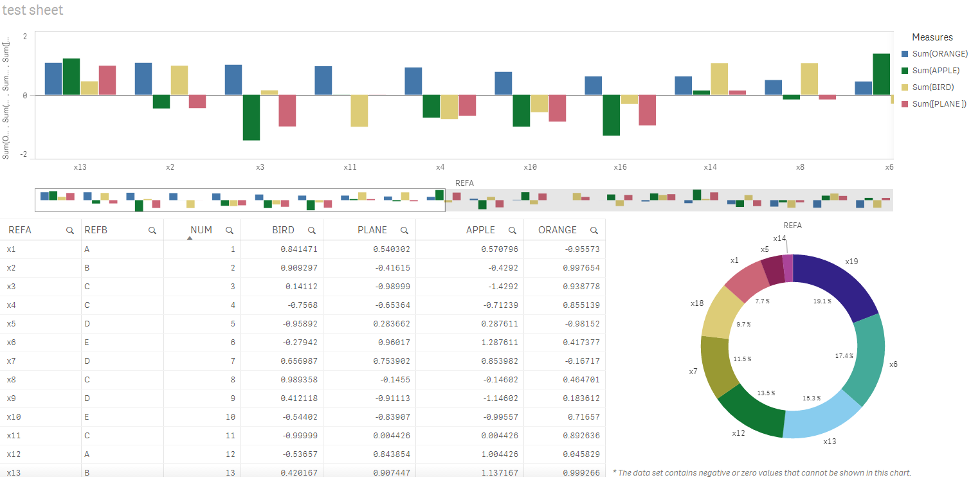
Task: Sort table by REFA header
Action: tap(20, 230)
